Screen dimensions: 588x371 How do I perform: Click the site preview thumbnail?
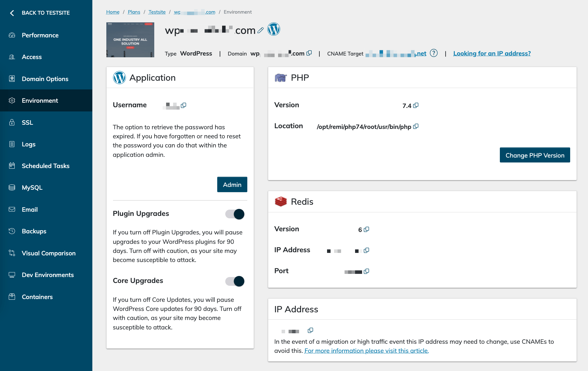point(130,40)
